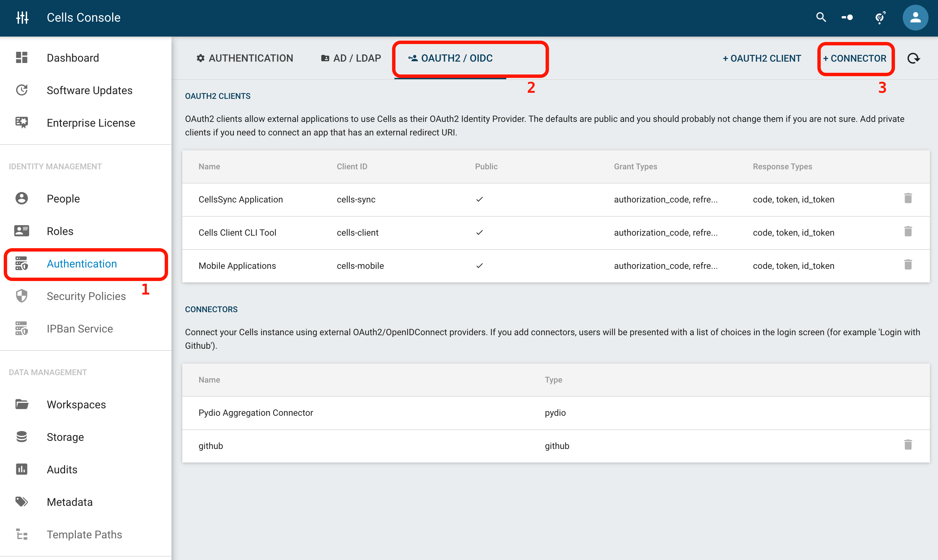
Task: Click the Authentication server shield icon
Action: (22, 263)
